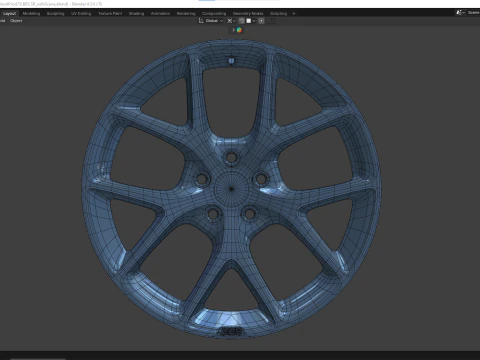Switch to the Animation workspace tab
This screenshot has width=480, height=360.
(x=160, y=13)
